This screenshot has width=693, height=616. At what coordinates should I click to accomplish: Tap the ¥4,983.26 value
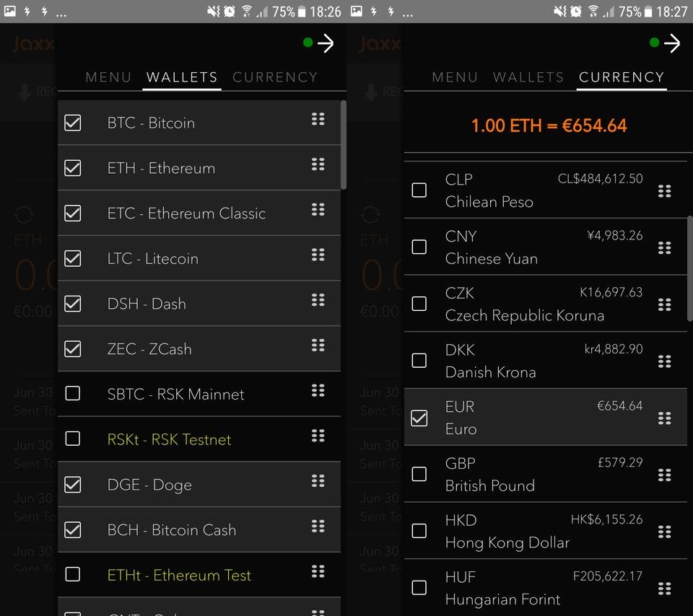coord(615,235)
